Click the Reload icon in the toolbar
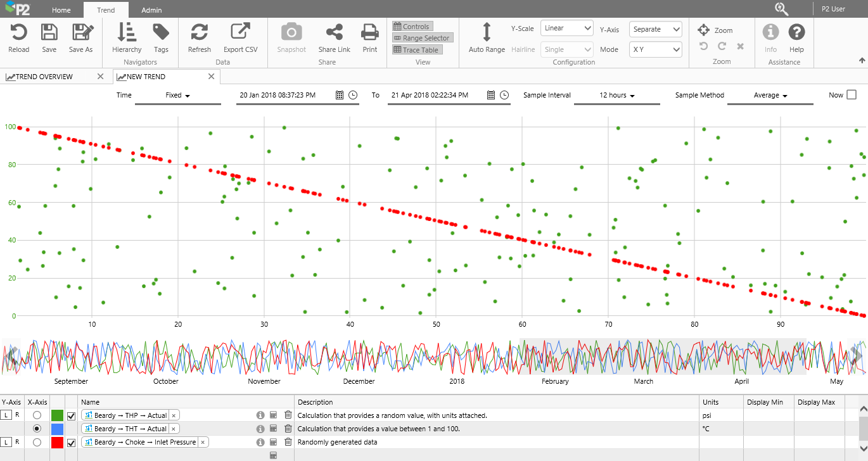This screenshot has width=868, height=461. coord(18,32)
